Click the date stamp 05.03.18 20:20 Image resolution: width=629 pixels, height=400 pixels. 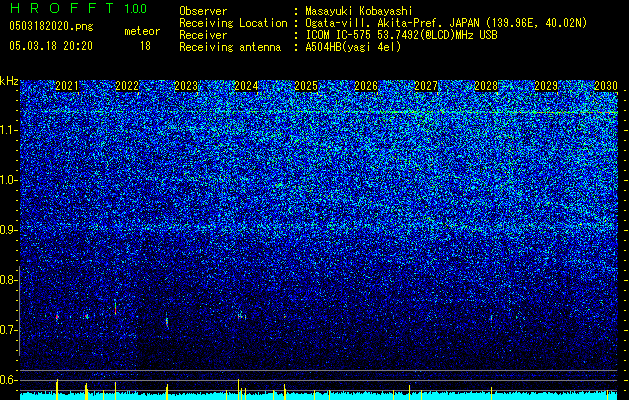[x=51, y=46]
